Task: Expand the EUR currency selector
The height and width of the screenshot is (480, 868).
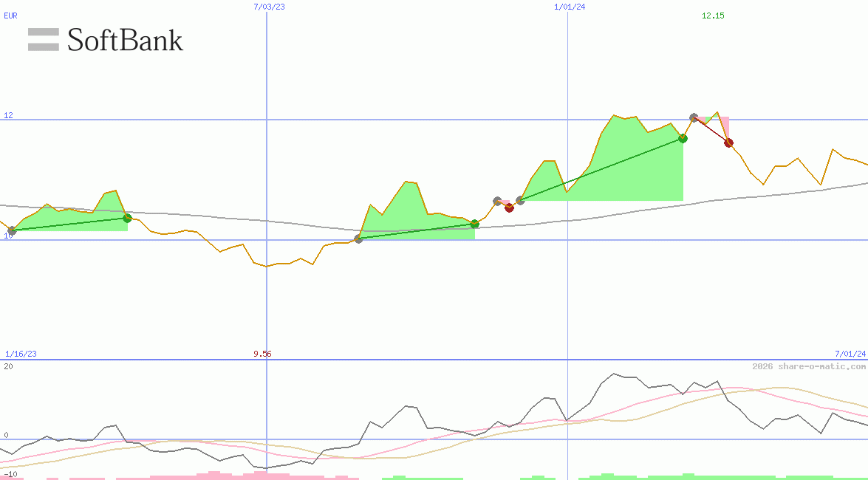Action: click(x=10, y=16)
